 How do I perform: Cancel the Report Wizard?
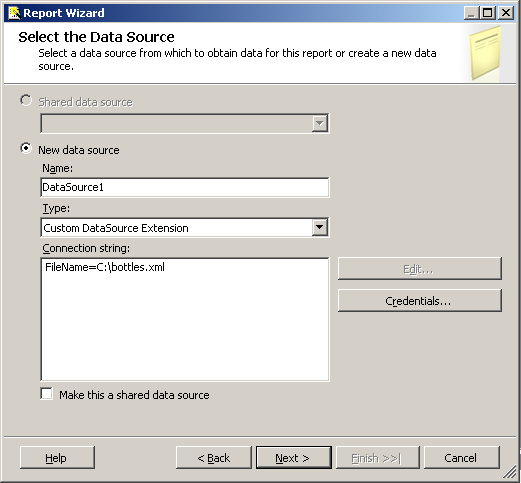(462, 458)
